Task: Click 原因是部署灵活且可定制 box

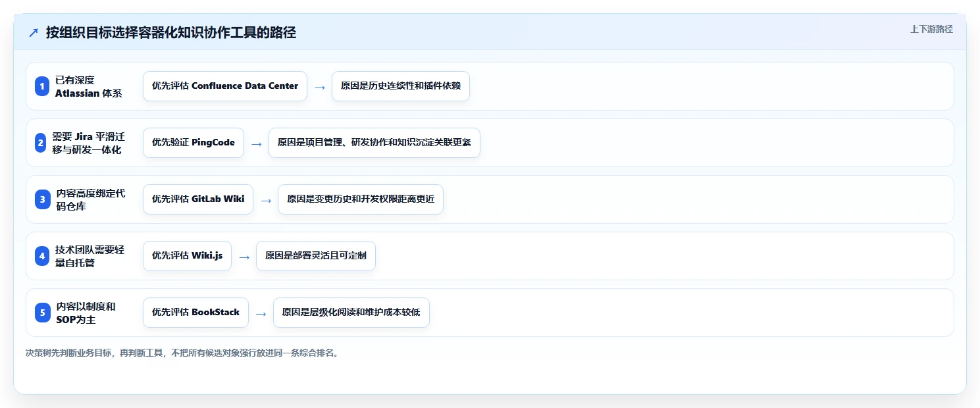Action: (x=316, y=256)
